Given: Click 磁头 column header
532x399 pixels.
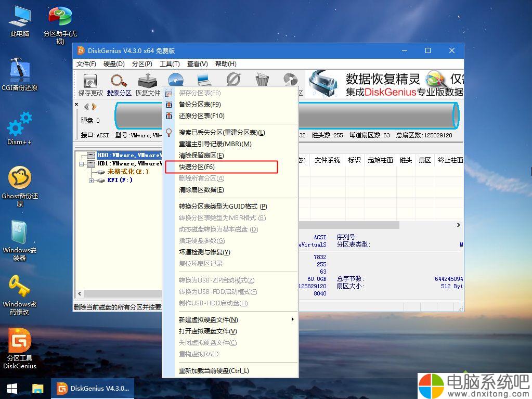Looking at the screenshot, I should [x=406, y=160].
